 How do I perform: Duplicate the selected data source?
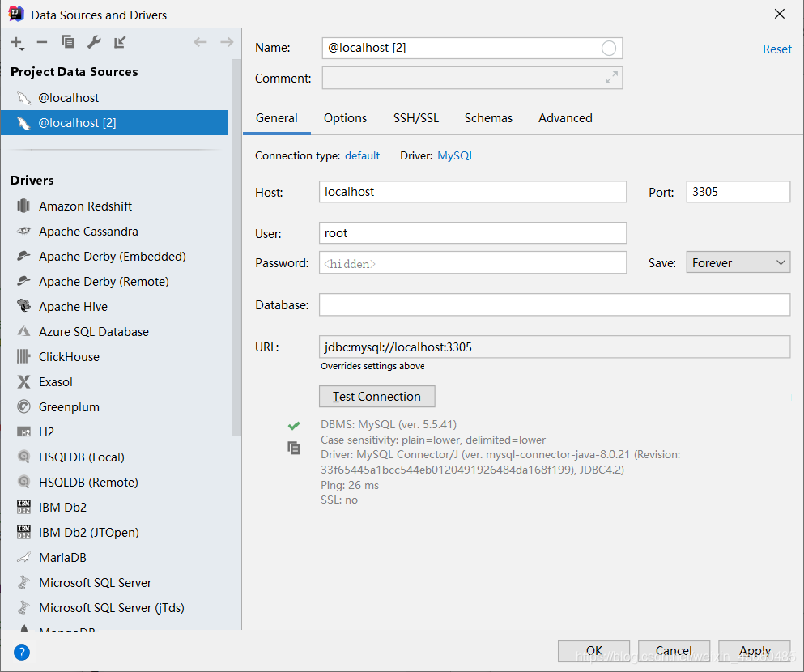tap(68, 42)
